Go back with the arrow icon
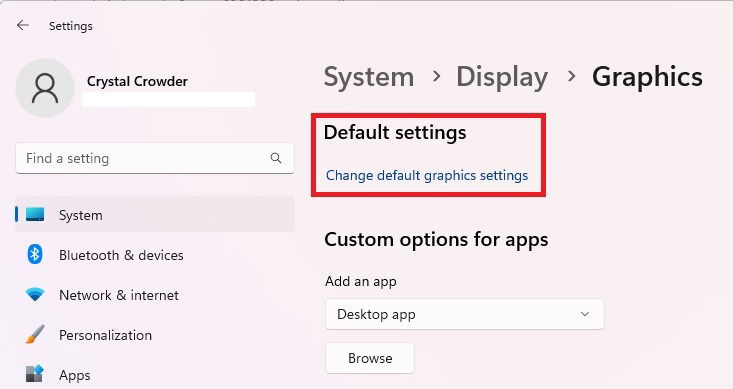The image size is (733, 389). pos(22,25)
